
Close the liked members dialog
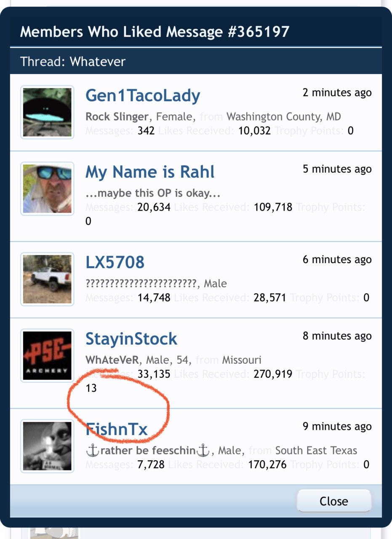334,501
